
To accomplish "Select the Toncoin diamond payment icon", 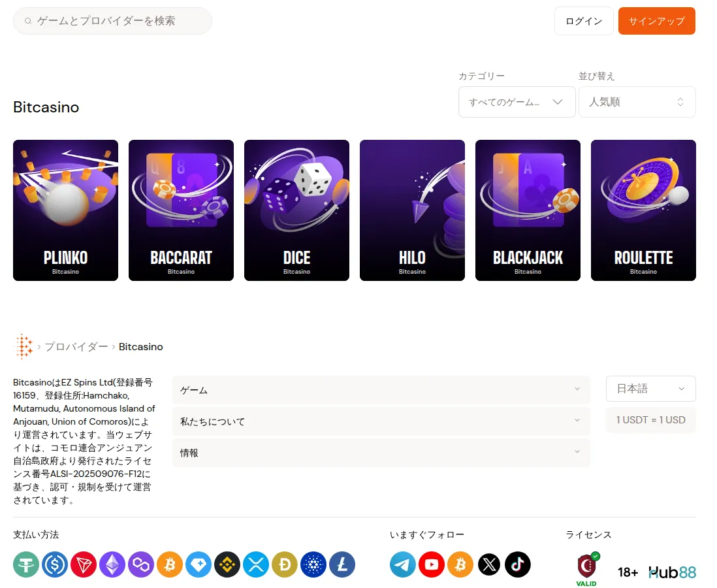I will [x=199, y=564].
